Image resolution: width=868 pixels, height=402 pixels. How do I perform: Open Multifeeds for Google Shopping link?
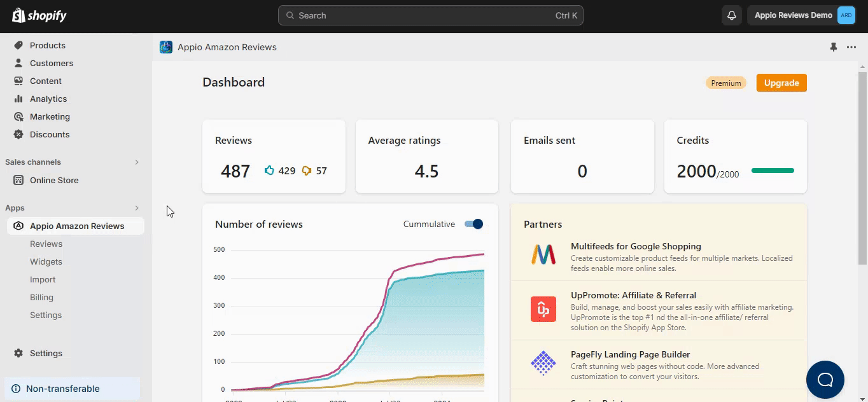tap(636, 246)
